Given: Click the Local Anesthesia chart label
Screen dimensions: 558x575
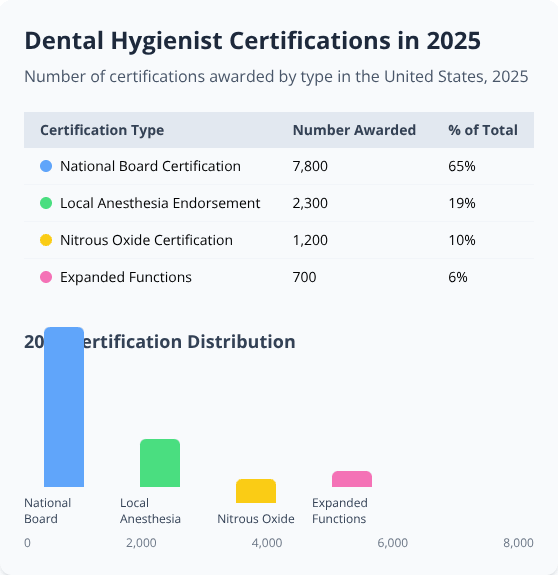Looking at the screenshot, I should click(150, 510).
